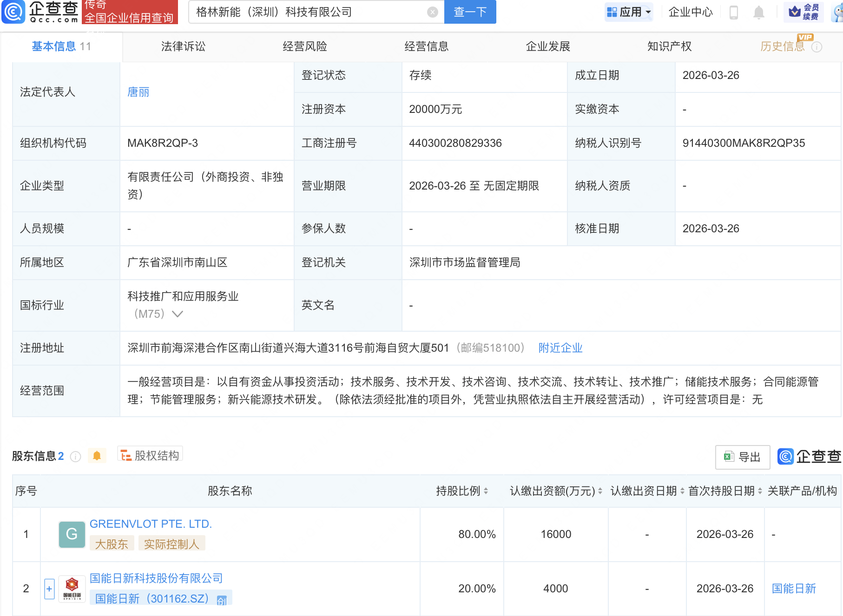Toggle sort order on 持股比例 column
Viewport: 843px width, 616px height.
(486, 491)
